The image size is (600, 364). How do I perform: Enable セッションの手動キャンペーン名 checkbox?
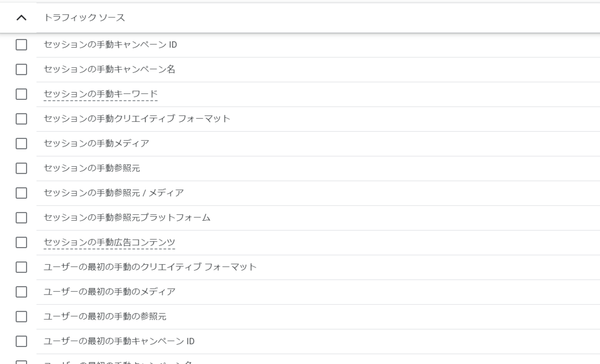pos(21,70)
